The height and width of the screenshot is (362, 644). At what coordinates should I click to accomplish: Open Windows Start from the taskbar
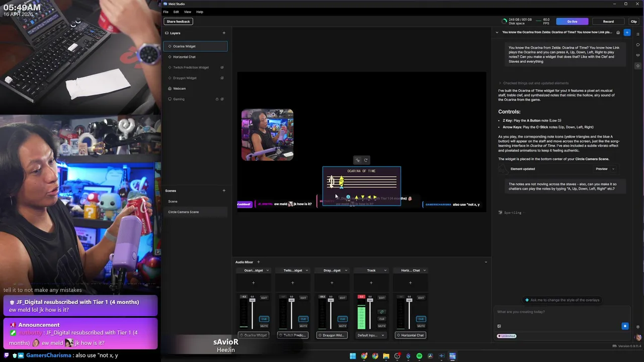(x=353, y=356)
